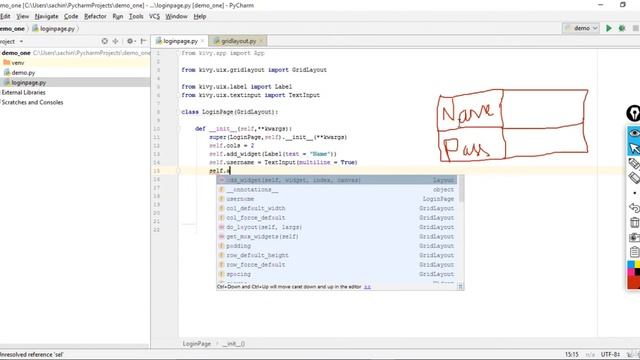The width and height of the screenshot is (640, 360).
Task: Toggle the eye visibility icon in drawing toolbar
Action: pyautogui.click(x=634, y=133)
